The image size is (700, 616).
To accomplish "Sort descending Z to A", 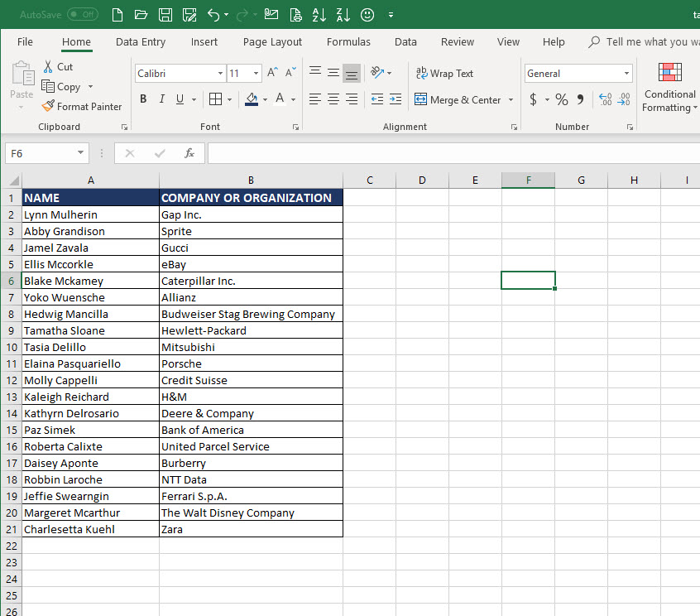I will click(343, 15).
